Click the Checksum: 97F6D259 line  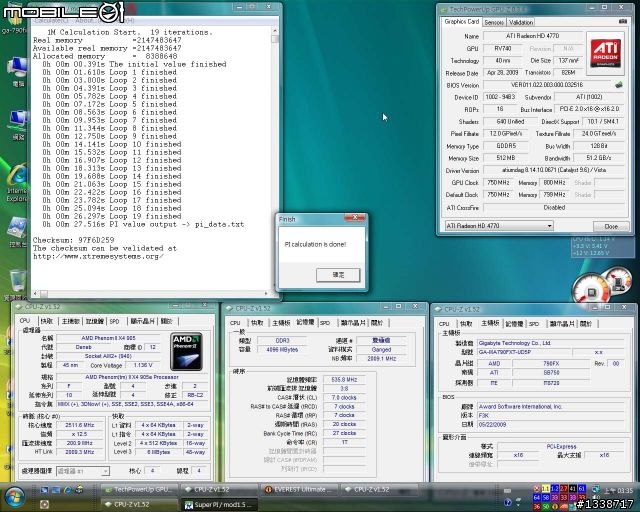pos(73,240)
